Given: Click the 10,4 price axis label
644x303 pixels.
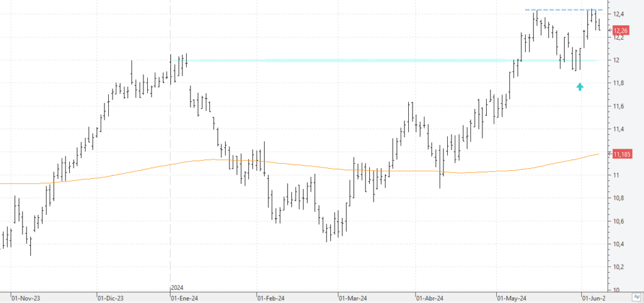Looking at the screenshot, I should point(619,244).
